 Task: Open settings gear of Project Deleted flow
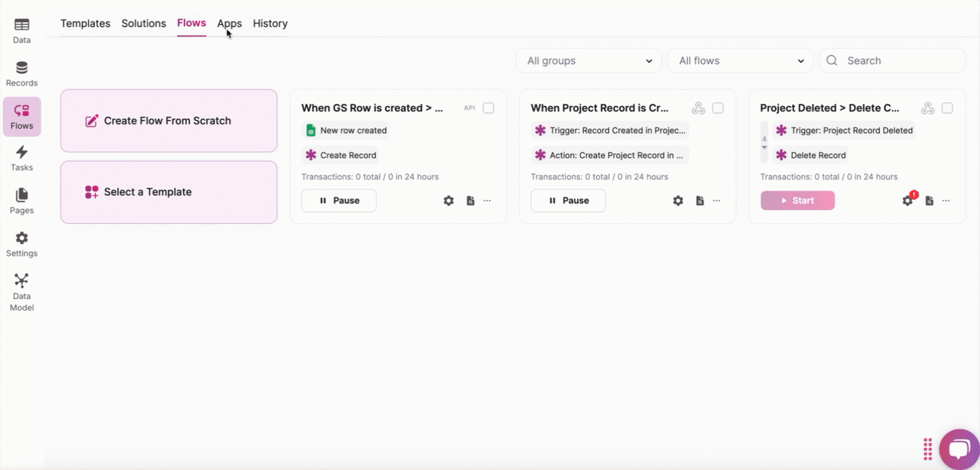907,200
